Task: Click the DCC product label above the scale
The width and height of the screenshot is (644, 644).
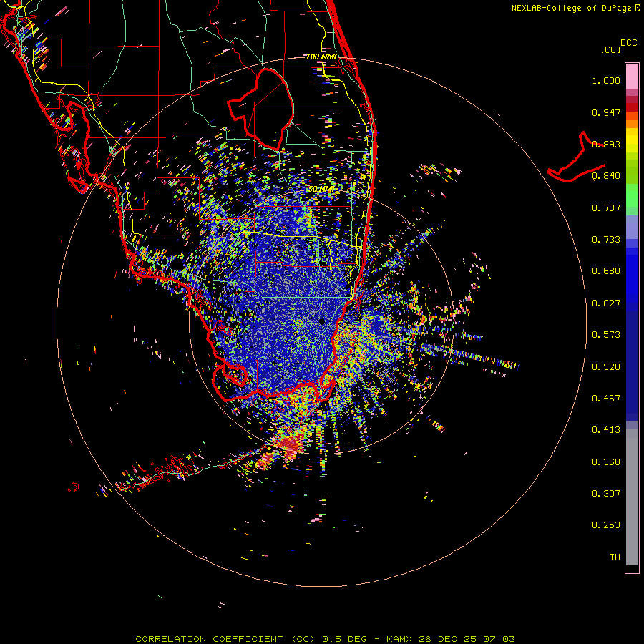Action: pos(628,43)
